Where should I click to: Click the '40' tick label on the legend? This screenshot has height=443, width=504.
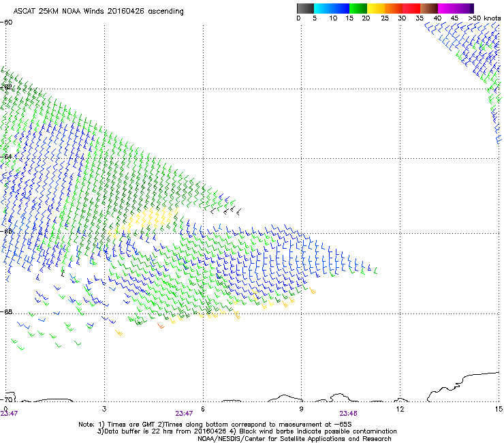click(437, 18)
